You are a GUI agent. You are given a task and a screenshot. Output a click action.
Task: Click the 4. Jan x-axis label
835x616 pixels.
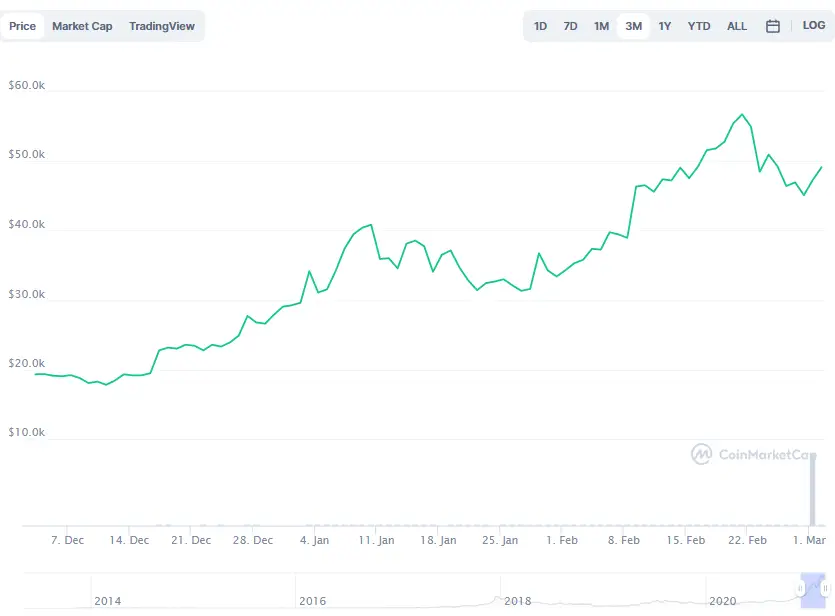pos(314,540)
